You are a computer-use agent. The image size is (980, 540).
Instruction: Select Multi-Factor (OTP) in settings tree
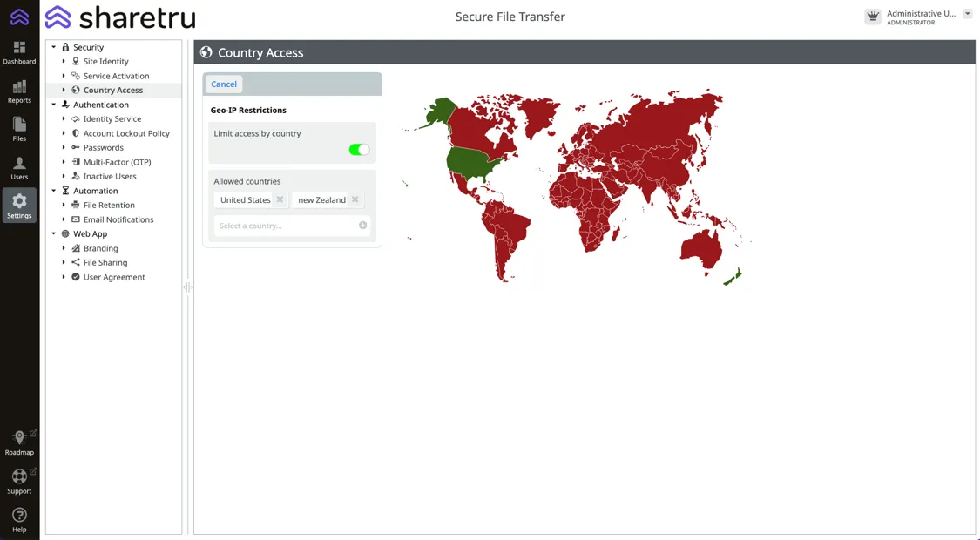[x=117, y=162]
